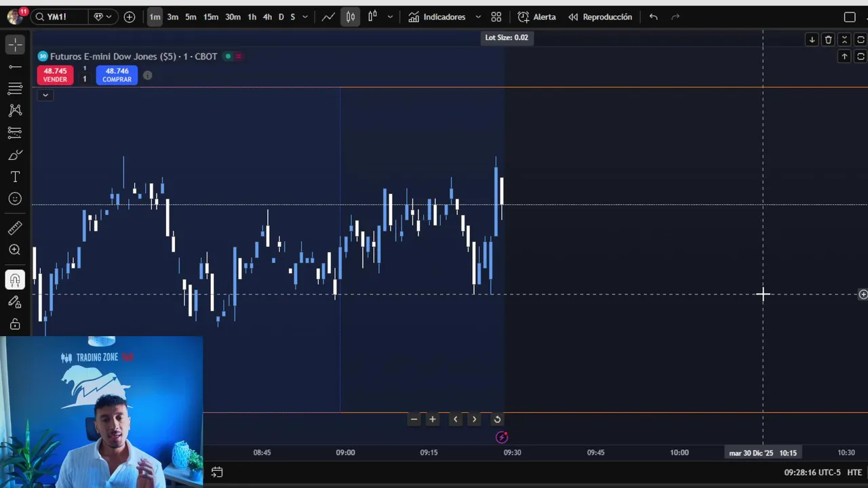This screenshot has width=868, height=488.
Task: Edit the order quantity field
Action: point(85,79)
